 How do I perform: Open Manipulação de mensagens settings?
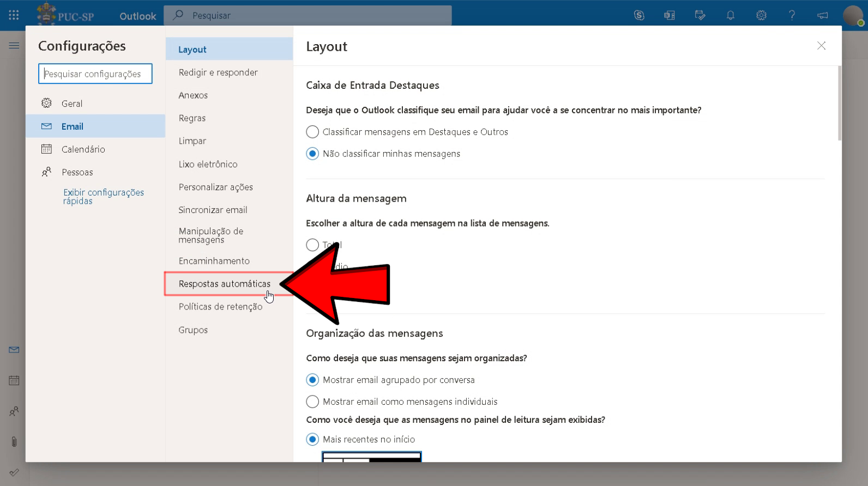(x=229, y=235)
